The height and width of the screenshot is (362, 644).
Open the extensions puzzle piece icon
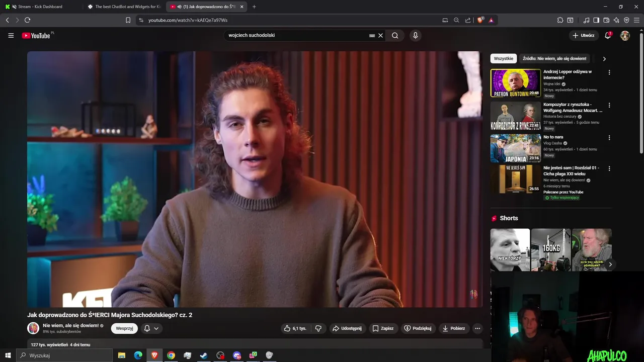tap(560, 20)
